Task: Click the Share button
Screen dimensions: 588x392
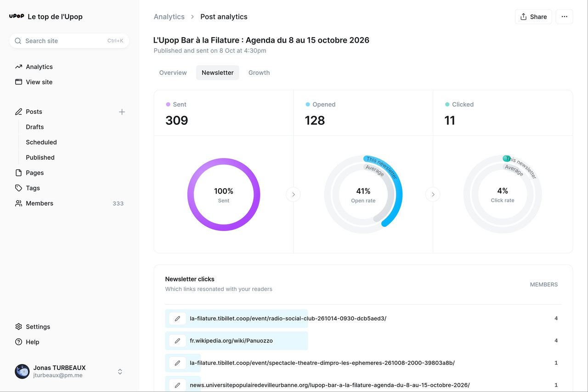Action: 533,17
